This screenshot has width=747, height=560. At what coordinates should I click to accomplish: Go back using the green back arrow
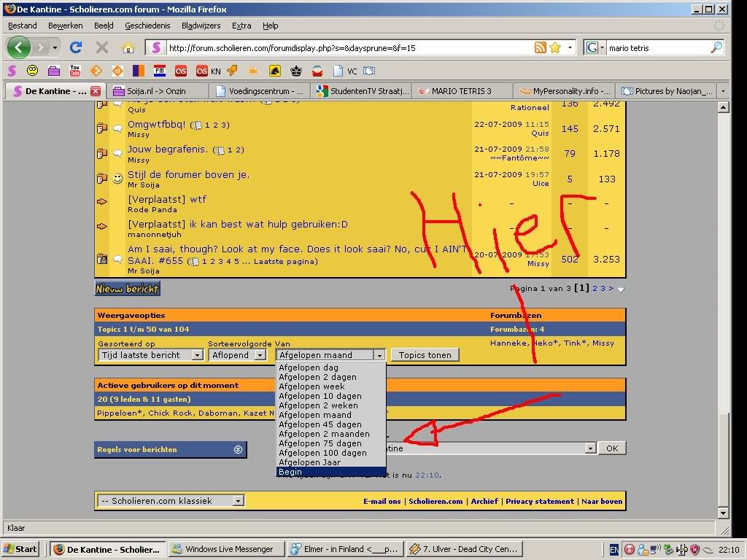[x=18, y=47]
